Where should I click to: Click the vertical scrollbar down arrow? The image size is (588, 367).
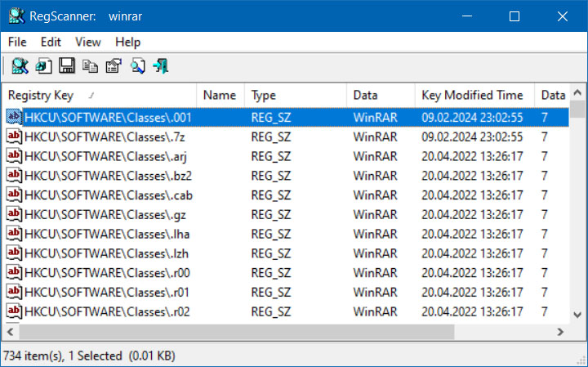point(577,315)
